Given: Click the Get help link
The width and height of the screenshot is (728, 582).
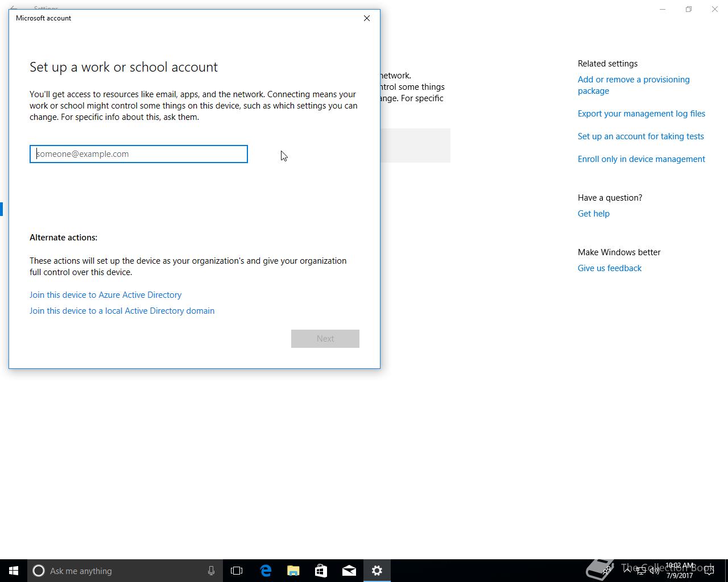Looking at the screenshot, I should pyautogui.click(x=594, y=214).
